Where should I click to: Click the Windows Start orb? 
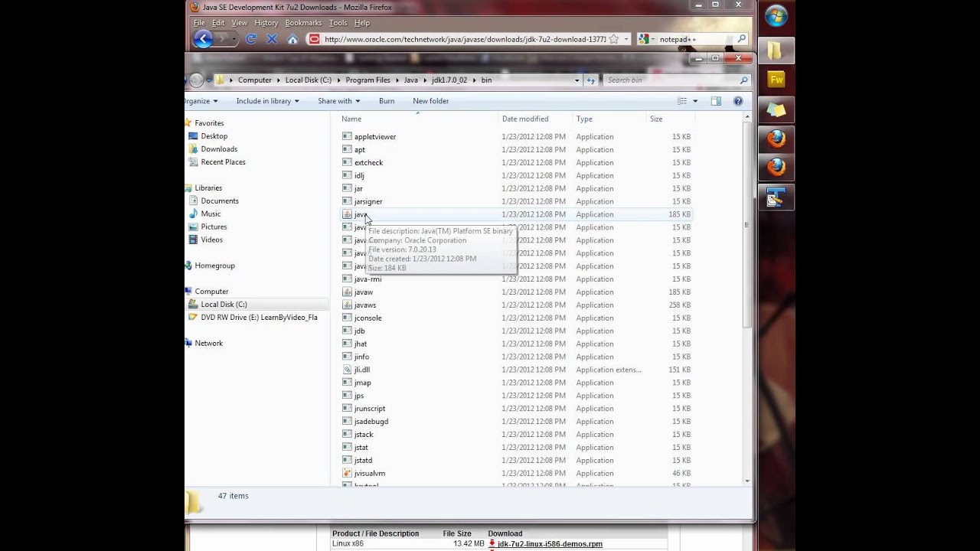(776, 16)
